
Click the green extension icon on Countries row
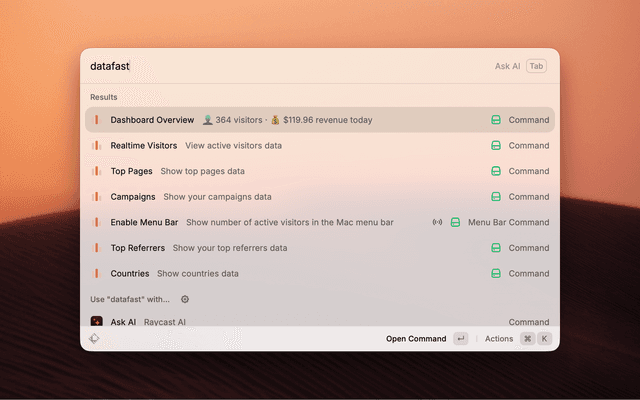495,273
